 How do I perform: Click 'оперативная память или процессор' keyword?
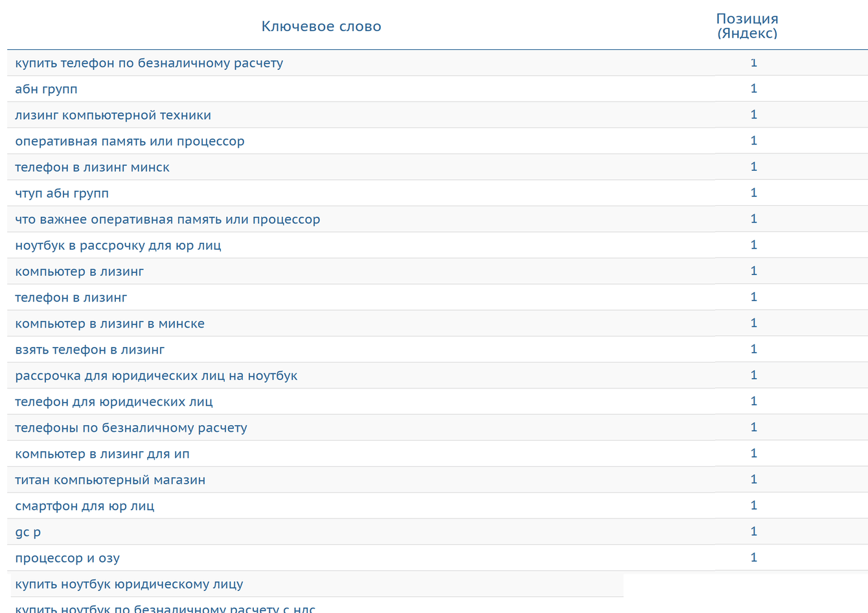pos(130,141)
